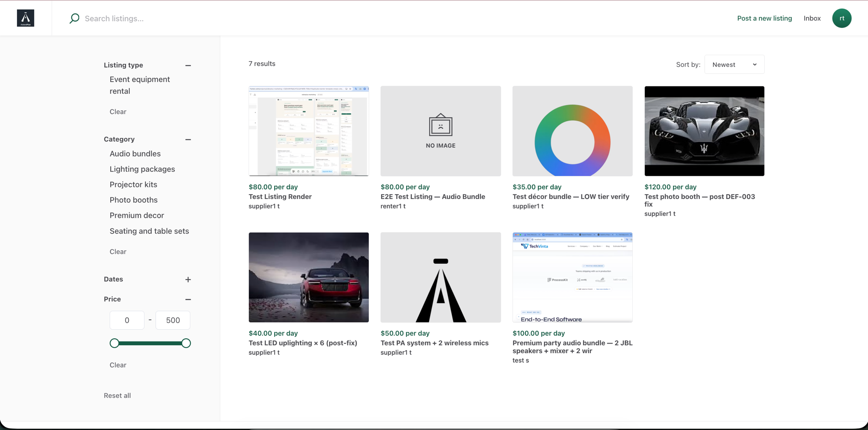Select the Audio bundles category

click(135, 154)
